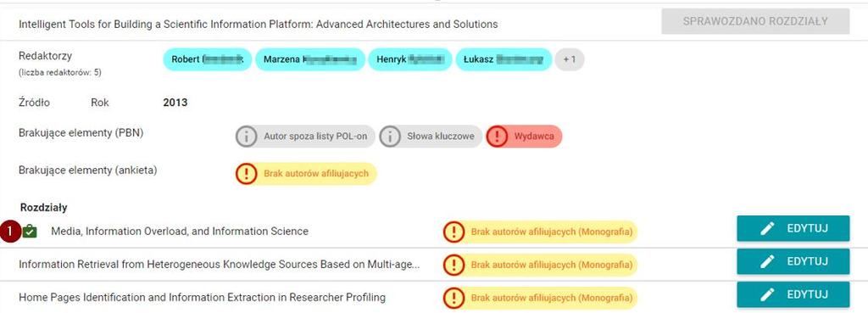Click warning icon next to Information Retrieval chapter

pos(453,265)
